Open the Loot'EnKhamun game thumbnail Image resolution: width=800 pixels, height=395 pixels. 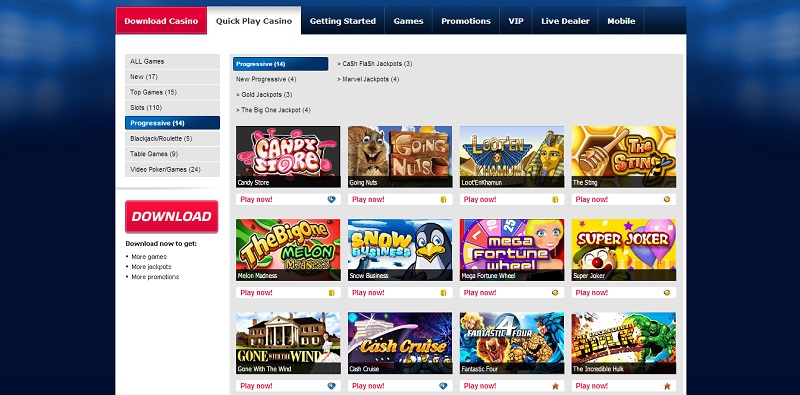[512, 157]
